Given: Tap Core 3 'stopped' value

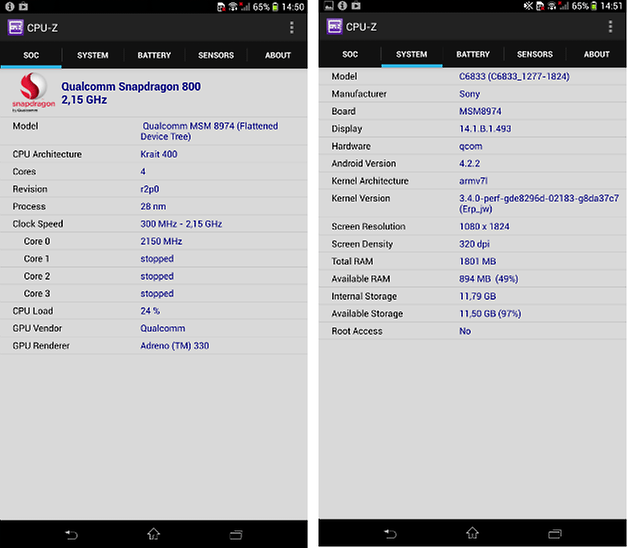Looking at the screenshot, I should click(x=157, y=294).
